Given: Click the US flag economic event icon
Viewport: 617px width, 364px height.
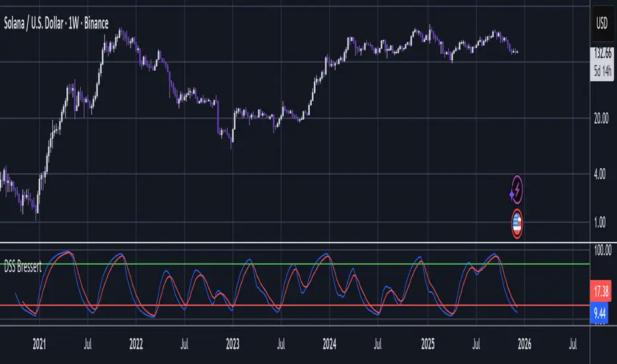Looking at the screenshot, I should [x=516, y=224].
